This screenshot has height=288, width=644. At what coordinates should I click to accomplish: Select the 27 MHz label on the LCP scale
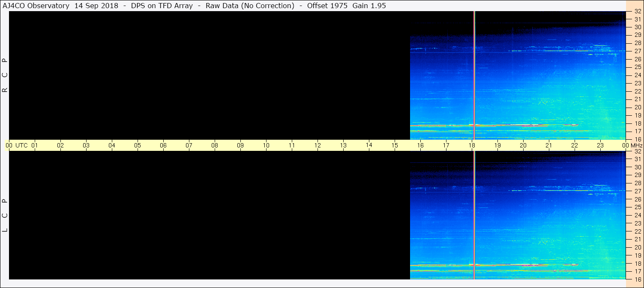pyautogui.click(x=638, y=191)
